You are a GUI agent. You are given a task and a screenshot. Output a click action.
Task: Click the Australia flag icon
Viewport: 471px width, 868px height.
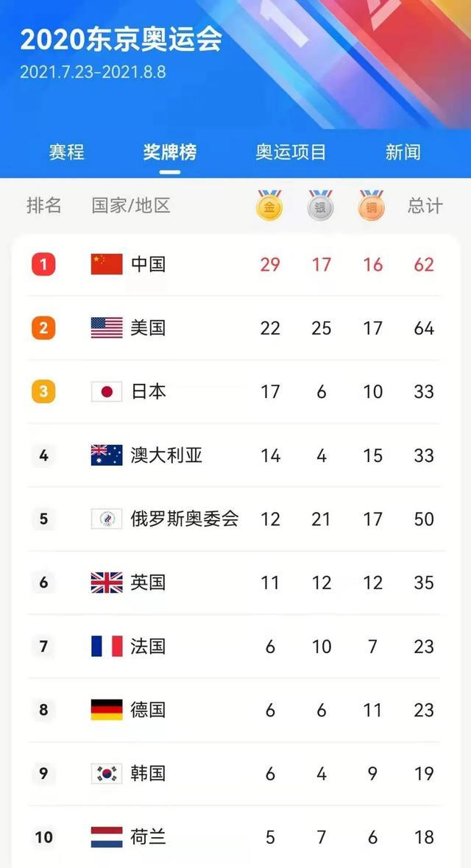[x=107, y=455]
